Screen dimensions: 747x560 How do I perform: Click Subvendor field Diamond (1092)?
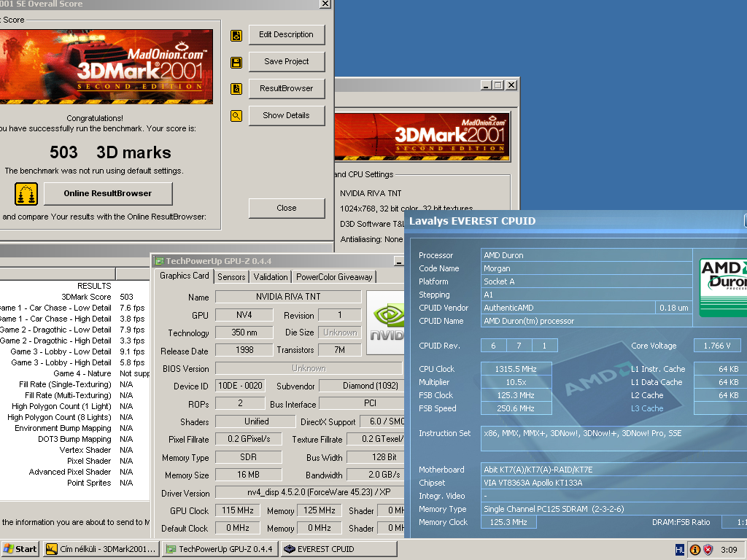pyautogui.click(x=362, y=386)
